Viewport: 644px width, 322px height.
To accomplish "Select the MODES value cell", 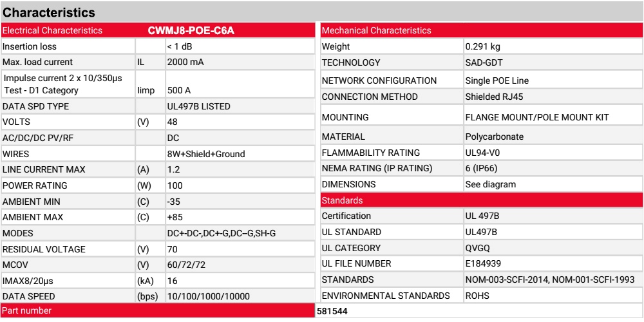I will click(240, 233).
